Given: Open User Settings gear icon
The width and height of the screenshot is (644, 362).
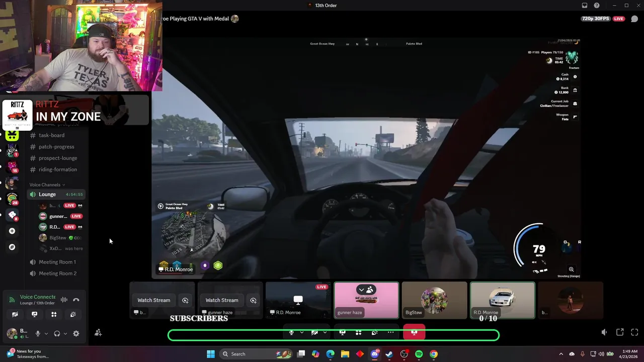Looking at the screenshot, I should pyautogui.click(x=76, y=333).
